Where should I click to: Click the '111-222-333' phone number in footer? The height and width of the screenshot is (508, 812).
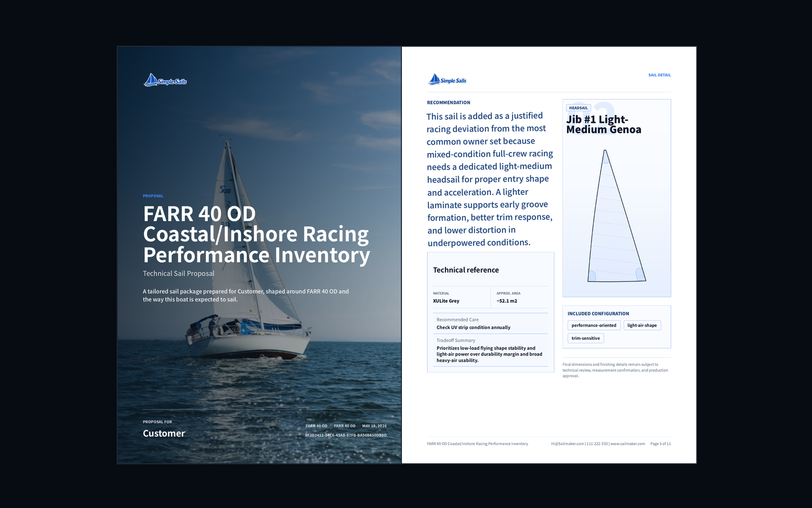(597, 444)
